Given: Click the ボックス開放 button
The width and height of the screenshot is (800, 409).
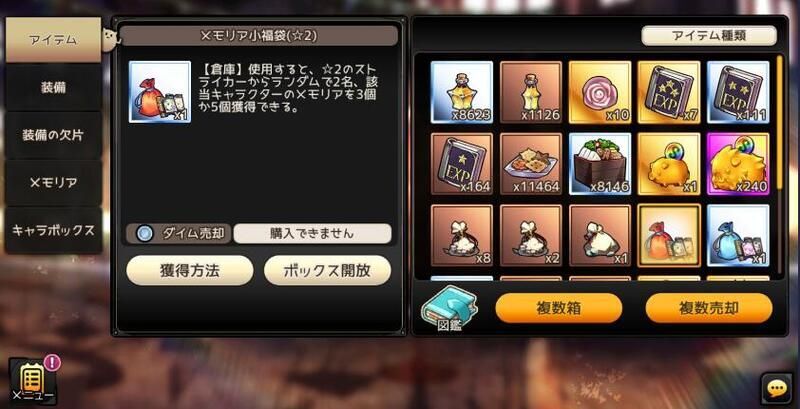Looking at the screenshot, I should point(328,270).
